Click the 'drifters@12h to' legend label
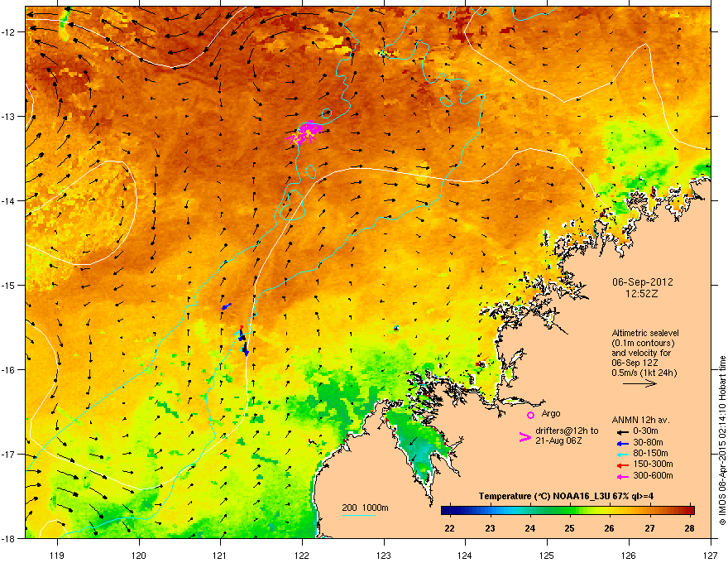Viewport: 728px width, 563px height. 567,431
